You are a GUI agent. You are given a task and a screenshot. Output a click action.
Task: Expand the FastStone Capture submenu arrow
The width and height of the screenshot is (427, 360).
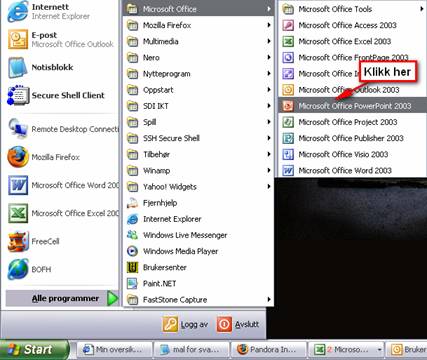tap(269, 299)
